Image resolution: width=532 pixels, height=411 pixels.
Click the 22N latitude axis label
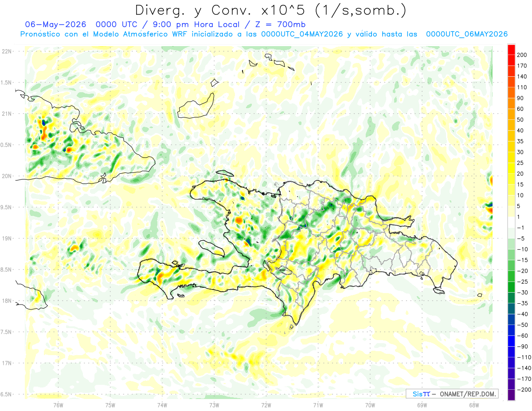[7, 51]
